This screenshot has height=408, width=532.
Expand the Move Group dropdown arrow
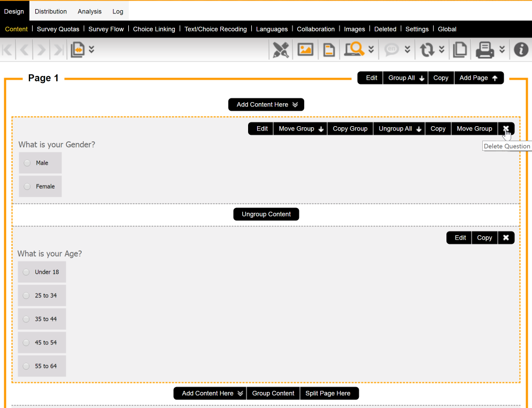pyautogui.click(x=321, y=128)
